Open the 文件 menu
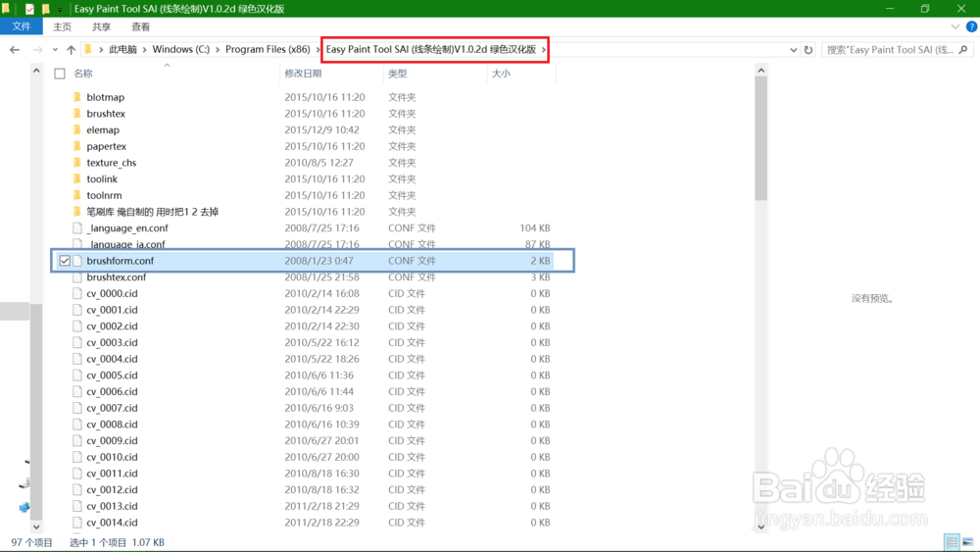 point(22,26)
